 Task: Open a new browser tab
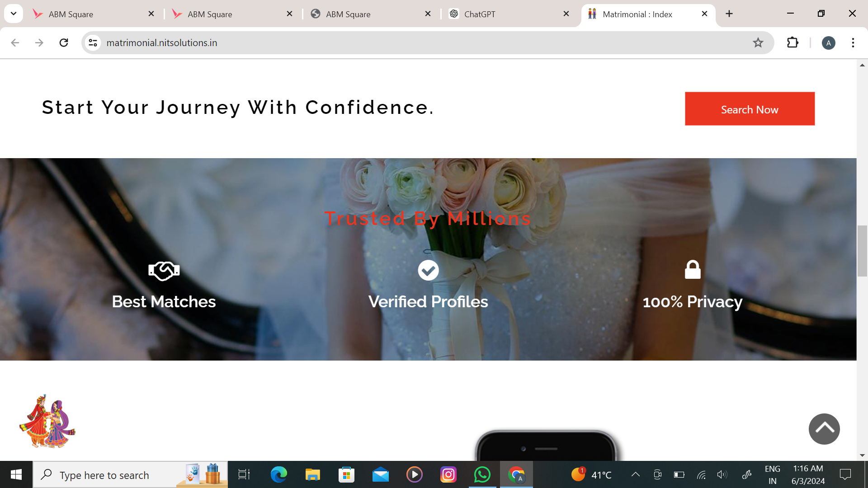click(x=729, y=14)
